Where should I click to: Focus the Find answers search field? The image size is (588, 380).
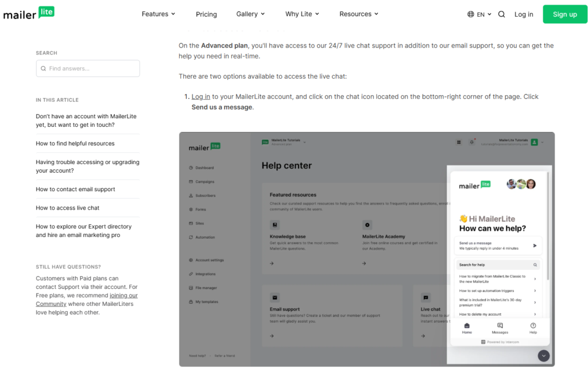[x=88, y=68]
